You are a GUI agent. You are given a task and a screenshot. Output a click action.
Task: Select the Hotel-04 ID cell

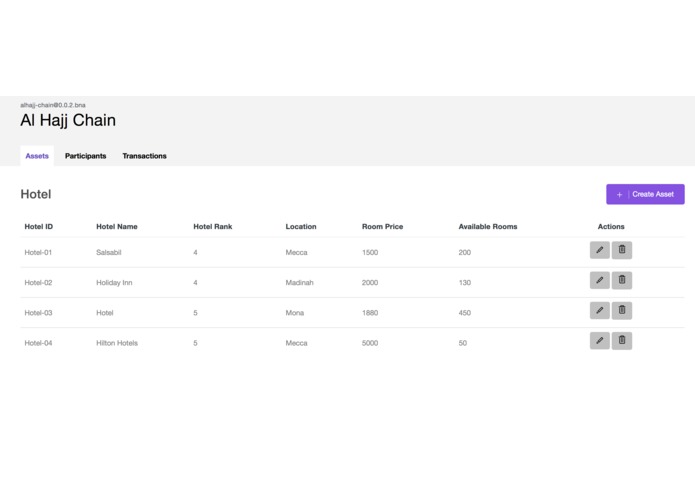(x=38, y=343)
